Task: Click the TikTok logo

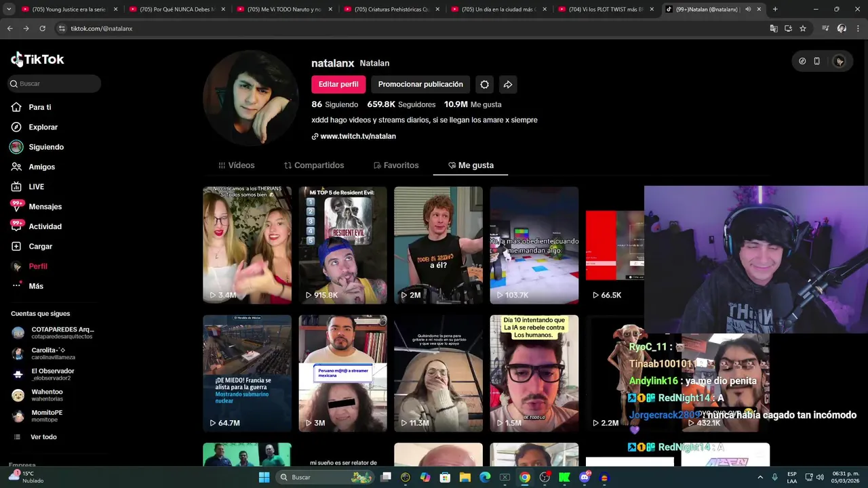Action: click(37, 60)
